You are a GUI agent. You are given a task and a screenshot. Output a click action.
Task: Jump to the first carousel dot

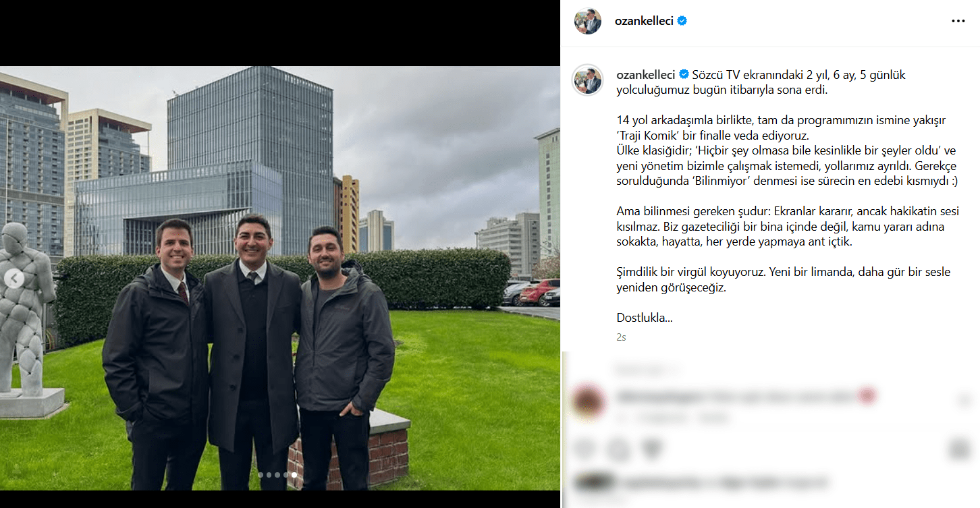tap(261, 475)
